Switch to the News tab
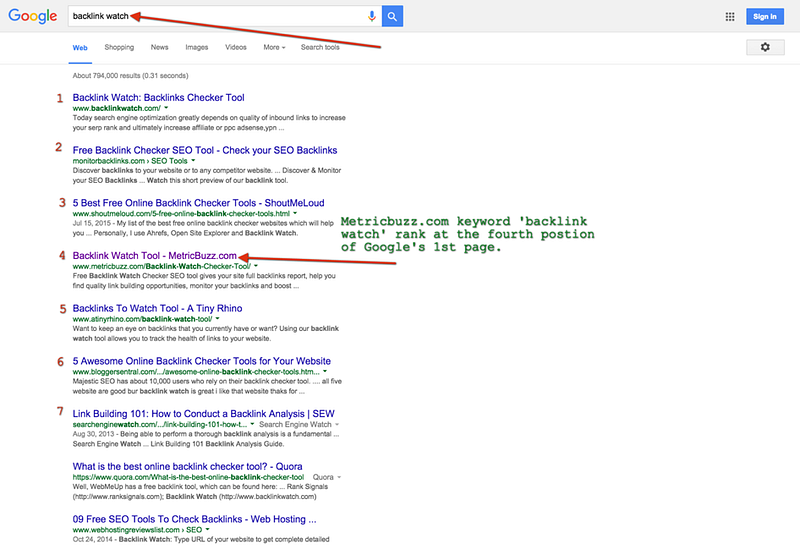Screen dimensions: 800x545 click(159, 47)
